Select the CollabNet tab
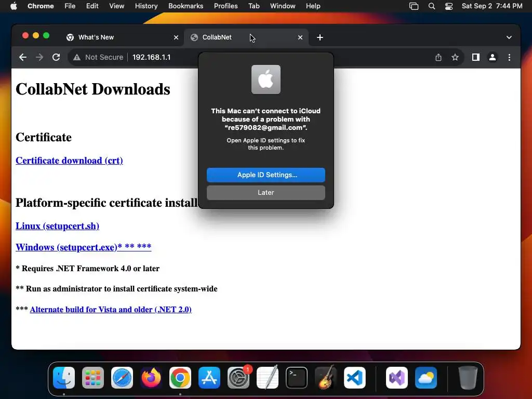The image size is (532, 399). (x=246, y=37)
